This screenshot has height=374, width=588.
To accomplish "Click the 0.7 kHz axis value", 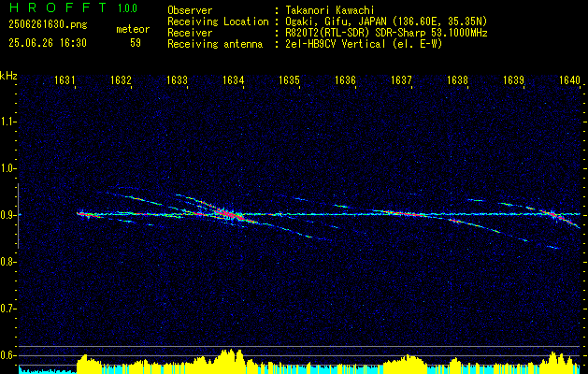I will (7, 309).
